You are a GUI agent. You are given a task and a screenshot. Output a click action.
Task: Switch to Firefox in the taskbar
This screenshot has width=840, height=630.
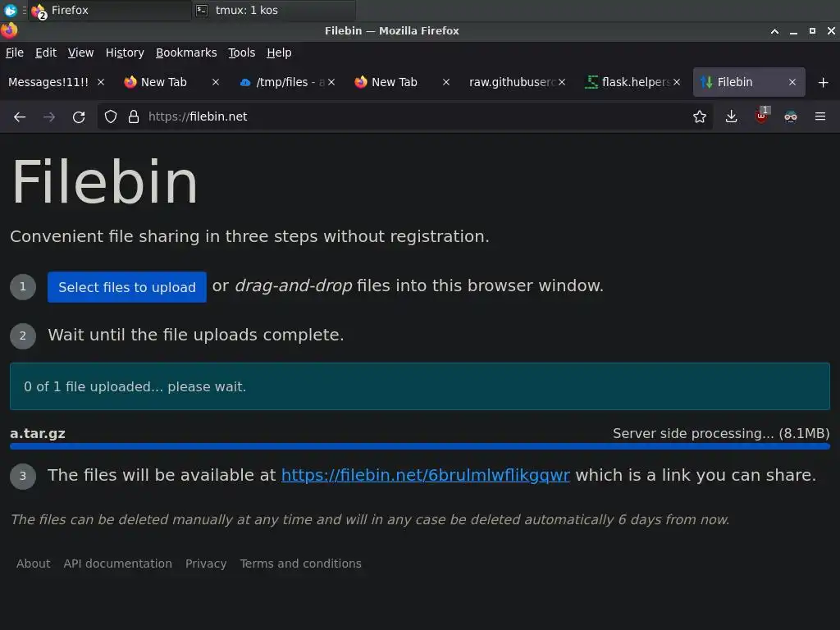click(110, 10)
